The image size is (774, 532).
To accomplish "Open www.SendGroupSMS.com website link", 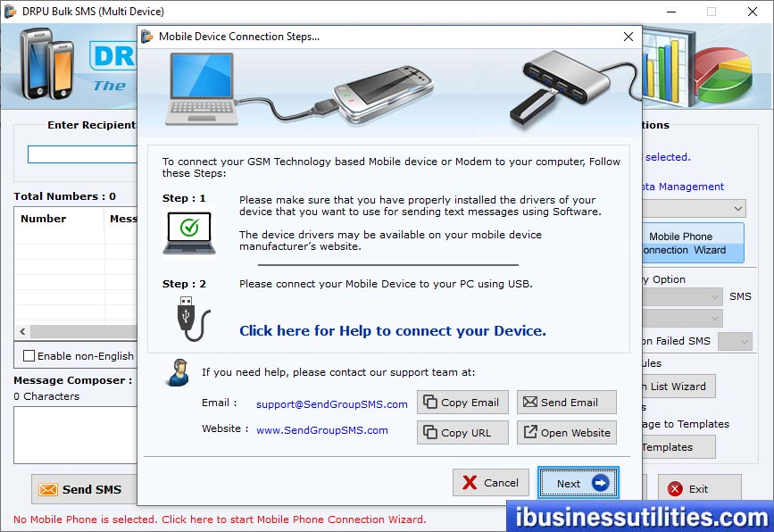I will click(x=322, y=430).
